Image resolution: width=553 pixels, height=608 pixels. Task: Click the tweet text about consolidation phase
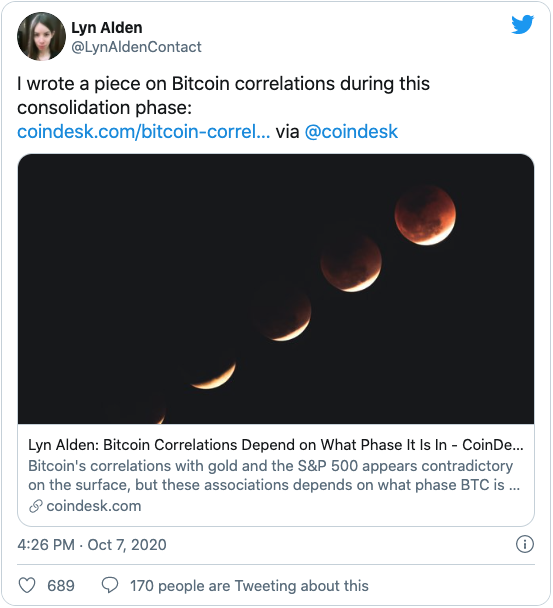(x=223, y=95)
